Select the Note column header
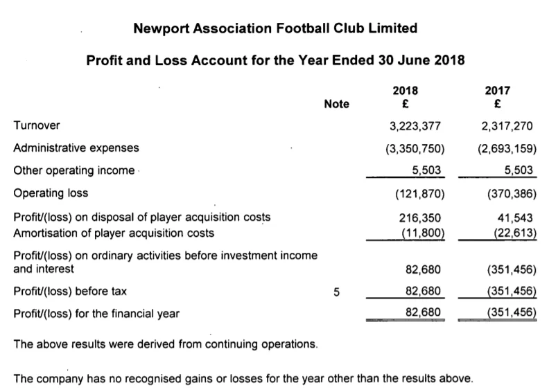549x392 pixels. point(336,104)
